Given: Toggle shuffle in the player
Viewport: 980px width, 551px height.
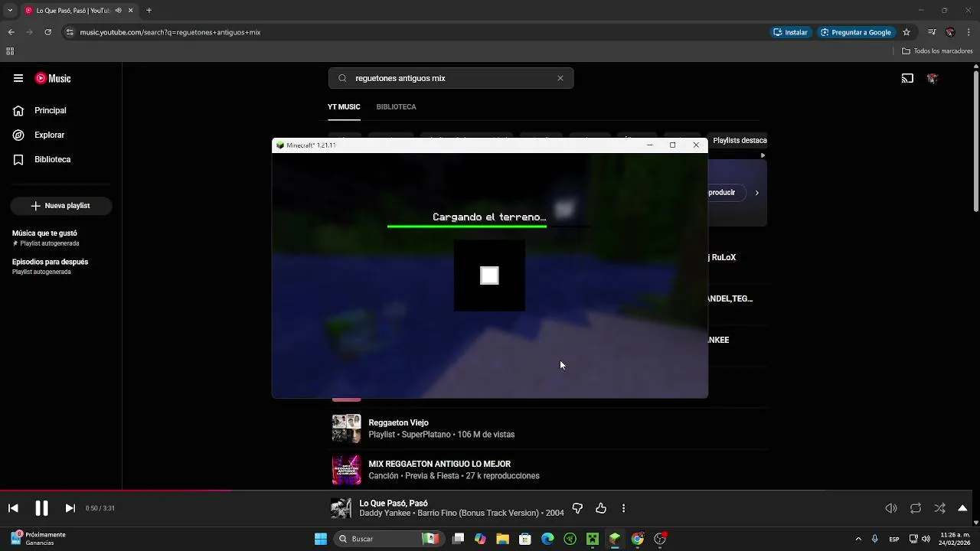Looking at the screenshot, I should point(939,508).
